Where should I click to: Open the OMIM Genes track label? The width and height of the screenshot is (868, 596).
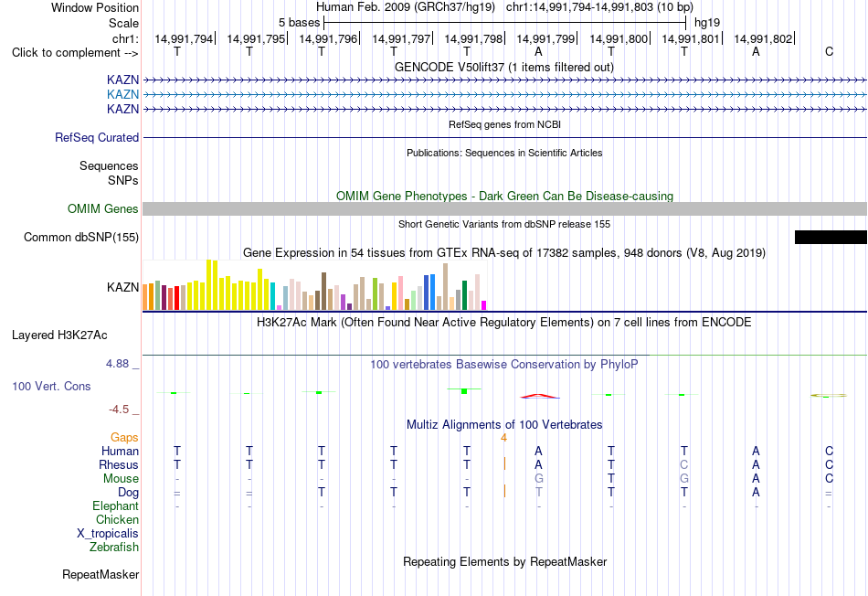(102, 208)
